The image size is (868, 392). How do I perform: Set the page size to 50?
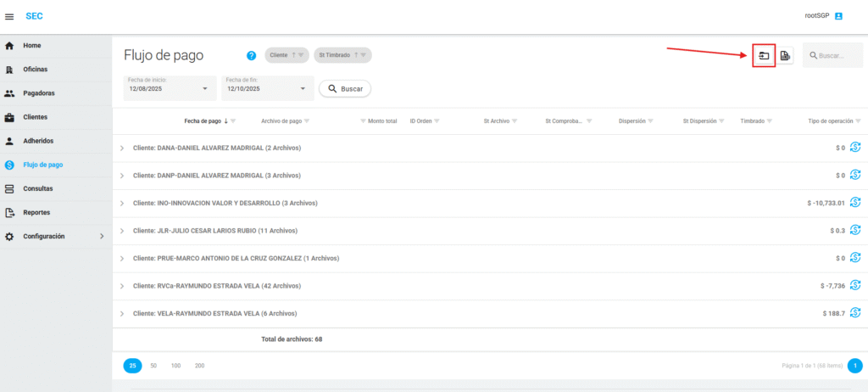pos(153,366)
